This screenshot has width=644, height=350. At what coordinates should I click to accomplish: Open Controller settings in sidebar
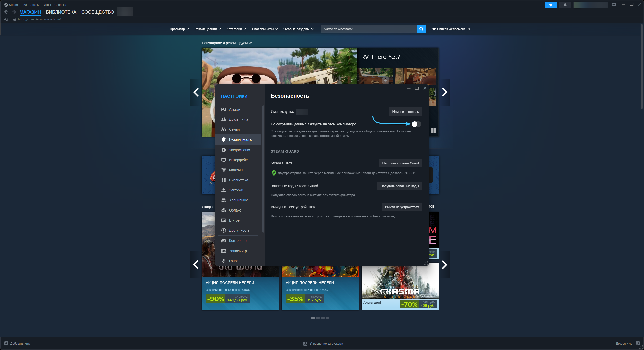tap(238, 241)
